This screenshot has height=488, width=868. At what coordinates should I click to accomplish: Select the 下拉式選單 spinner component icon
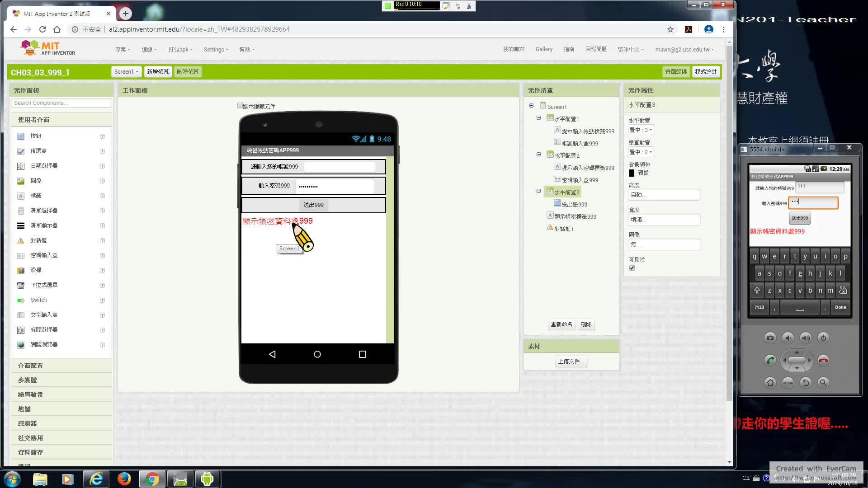click(x=21, y=285)
